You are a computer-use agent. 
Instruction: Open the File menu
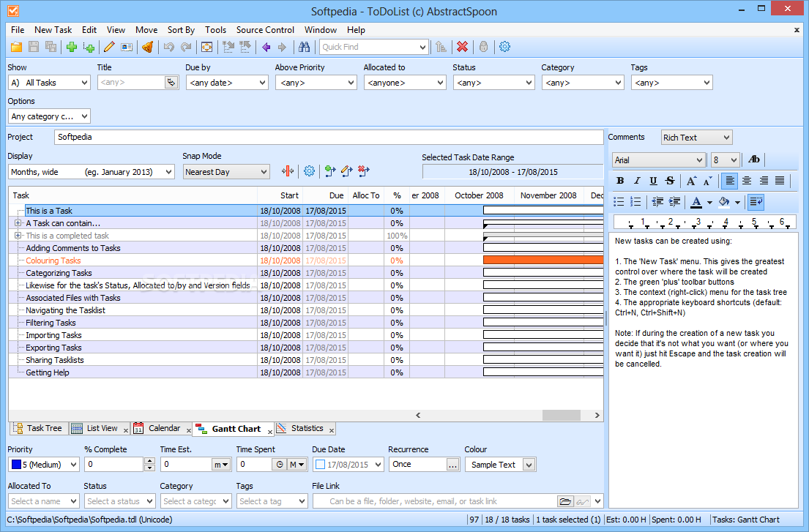pyautogui.click(x=18, y=30)
